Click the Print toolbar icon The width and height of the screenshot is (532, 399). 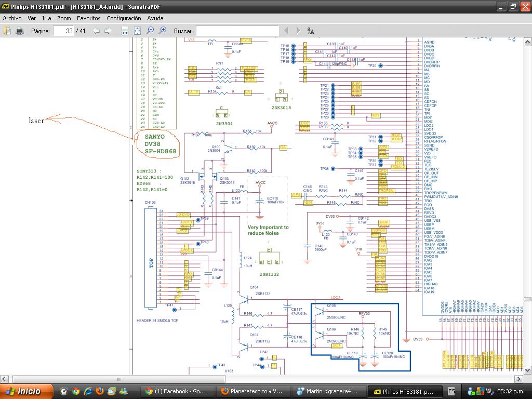coord(20,31)
